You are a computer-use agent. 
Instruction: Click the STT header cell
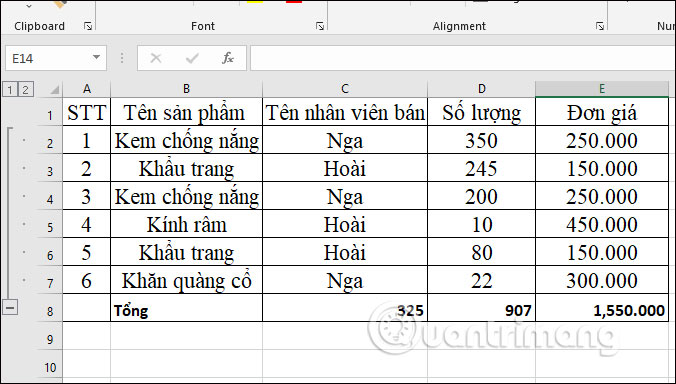87,112
